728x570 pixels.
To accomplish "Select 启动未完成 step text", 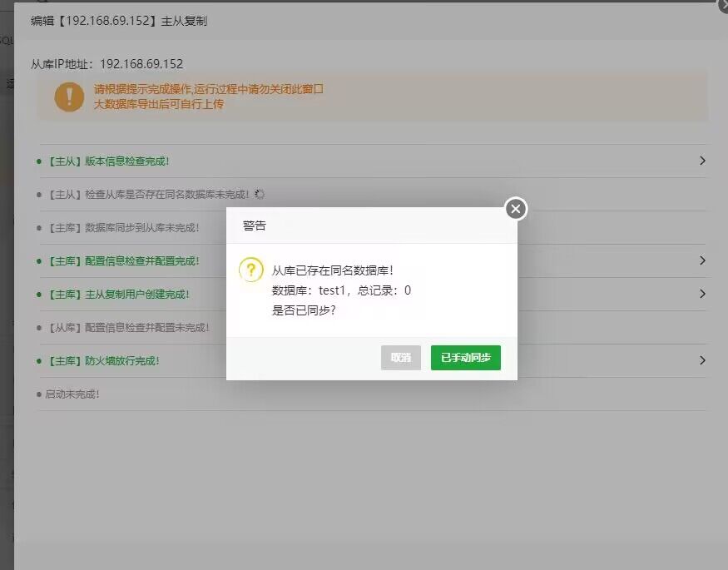I will pyautogui.click(x=72, y=394).
